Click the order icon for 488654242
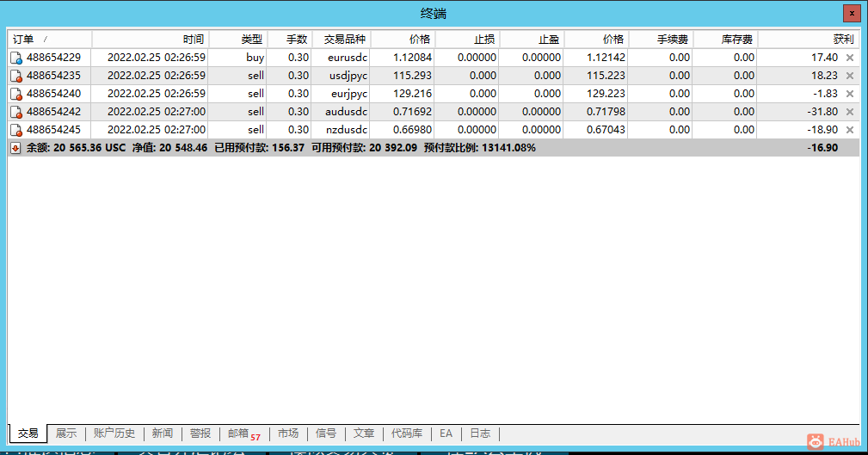This screenshot has width=868, height=455. (16, 112)
